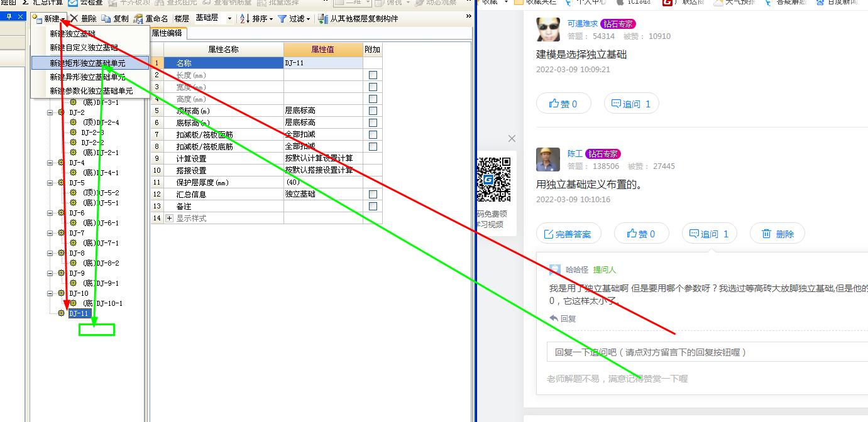Click the gear icon beside (顶)DJ-5-2
This screenshot has width=868, height=422.
click(74, 193)
